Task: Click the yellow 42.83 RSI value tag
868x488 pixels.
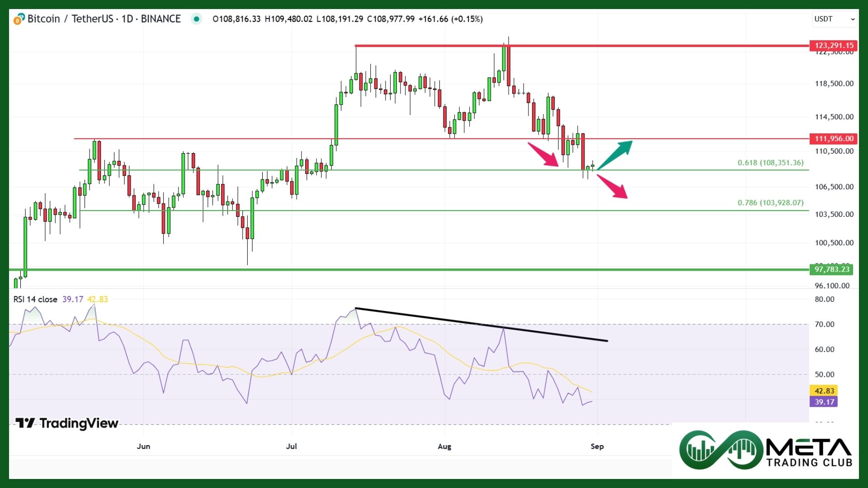Action: coord(824,391)
